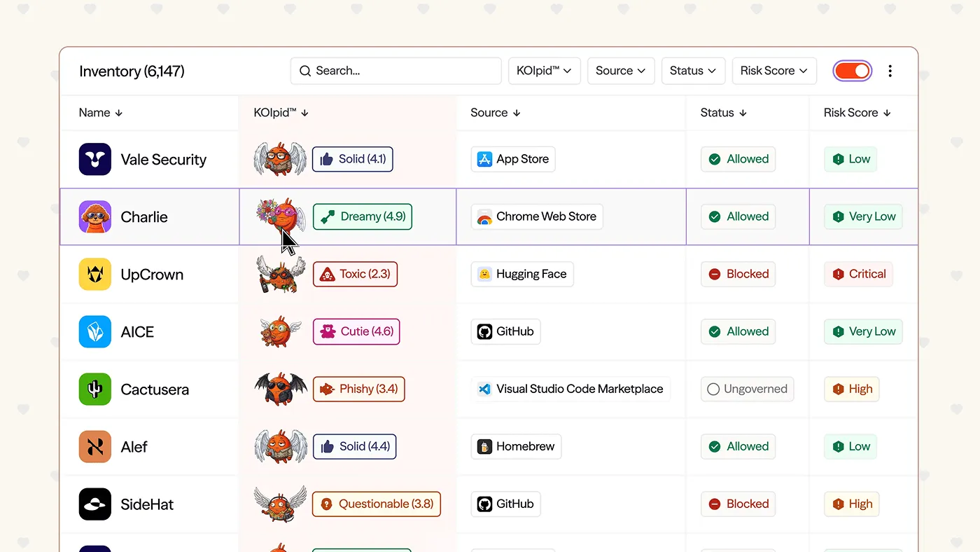This screenshot has width=980, height=552.
Task: Click the High risk badge for Cactusera
Action: tap(851, 389)
